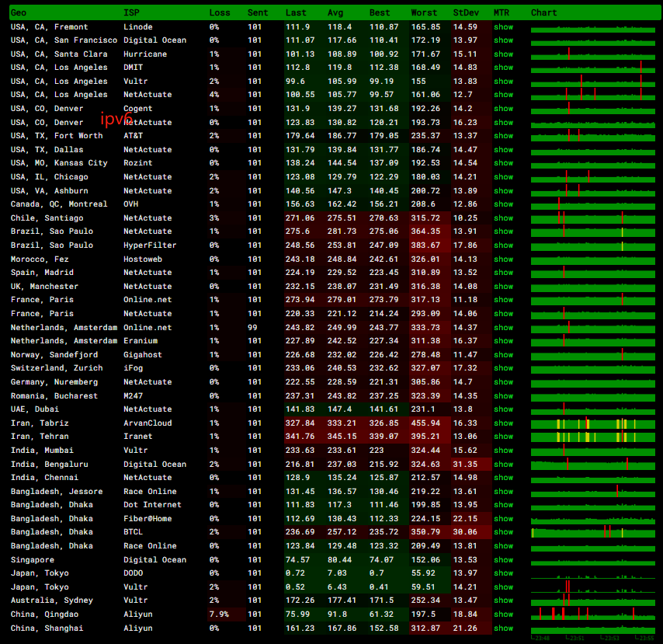Select the 'Dot Internet' ISP cell
Viewport: 663px width, 644px height.
point(152,505)
